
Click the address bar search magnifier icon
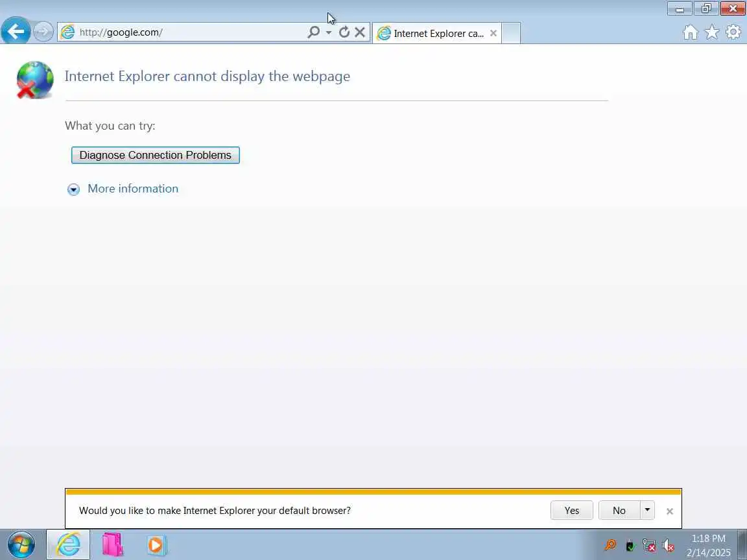(x=313, y=32)
